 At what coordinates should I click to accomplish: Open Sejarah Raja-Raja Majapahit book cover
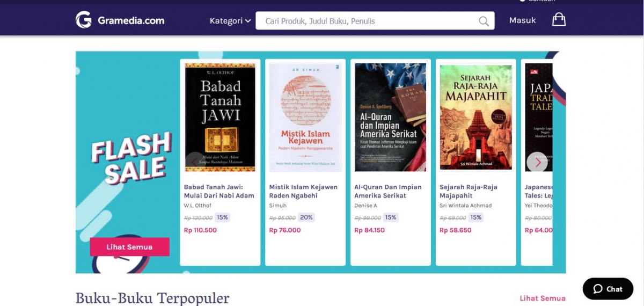pos(475,118)
